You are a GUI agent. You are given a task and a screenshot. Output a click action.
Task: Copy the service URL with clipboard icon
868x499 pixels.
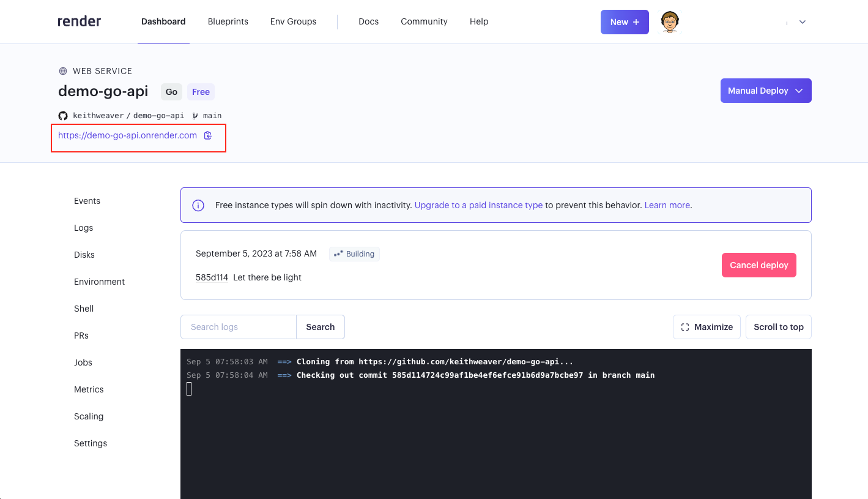(x=208, y=135)
